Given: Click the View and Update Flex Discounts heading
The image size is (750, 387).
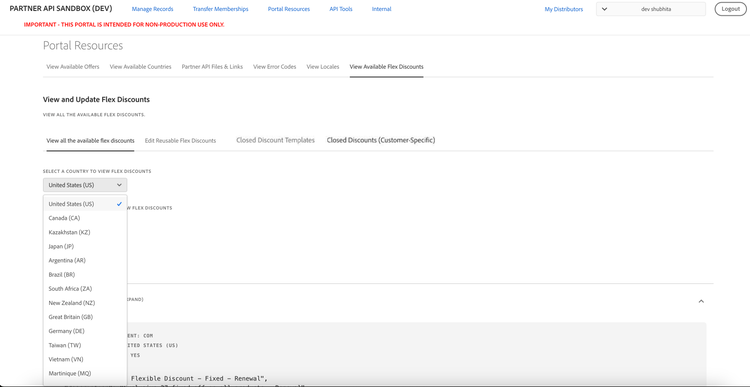Looking at the screenshot, I should coord(96,100).
